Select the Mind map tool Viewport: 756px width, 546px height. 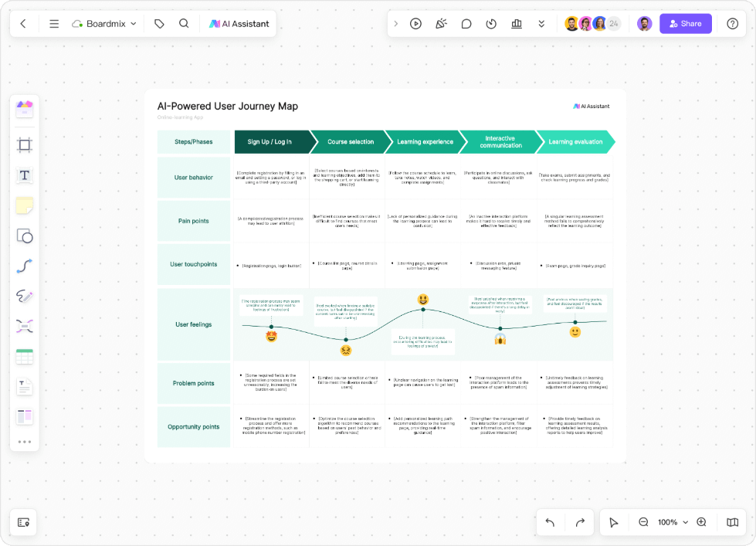click(25, 327)
